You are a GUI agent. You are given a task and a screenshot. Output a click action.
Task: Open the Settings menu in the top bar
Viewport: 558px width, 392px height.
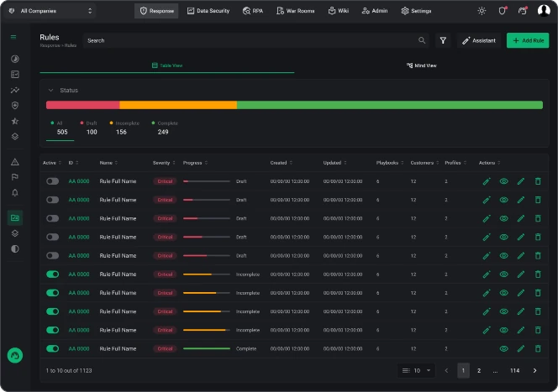[416, 11]
